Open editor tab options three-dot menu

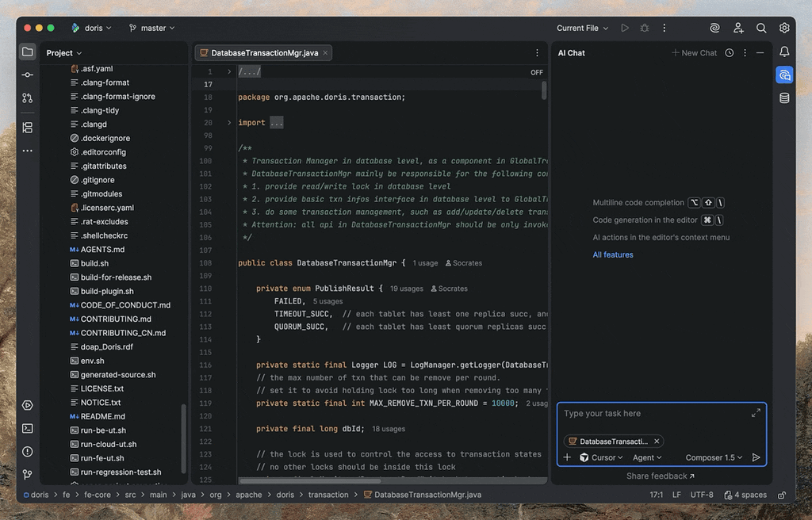[537, 53]
